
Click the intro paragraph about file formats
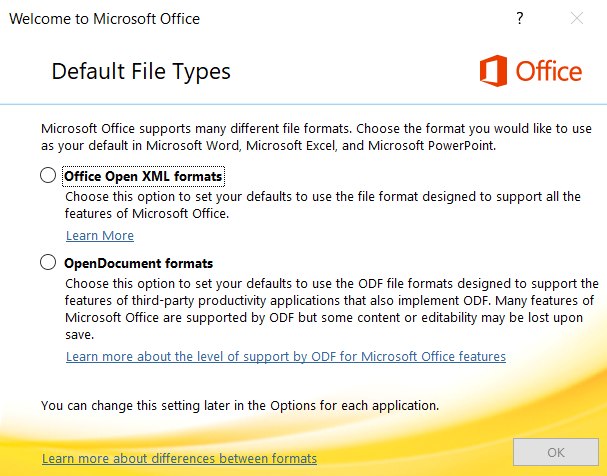pyautogui.click(x=316, y=137)
